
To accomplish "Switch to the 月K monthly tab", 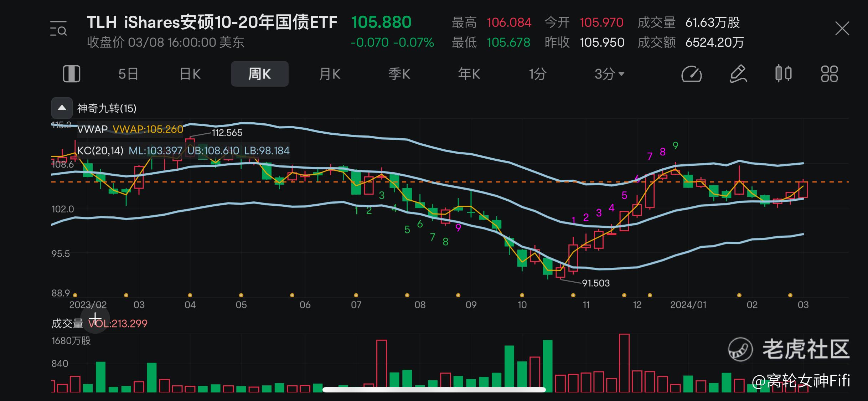I will 330,74.
